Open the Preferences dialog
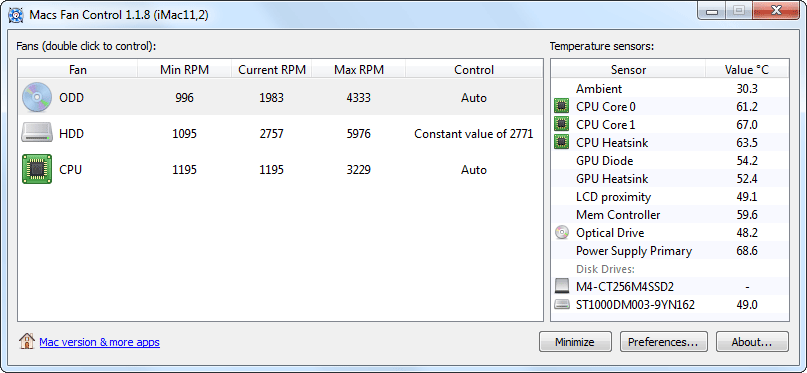The width and height of the screenshot is (807, 373). pyautogui.click(x=663, y=342)
